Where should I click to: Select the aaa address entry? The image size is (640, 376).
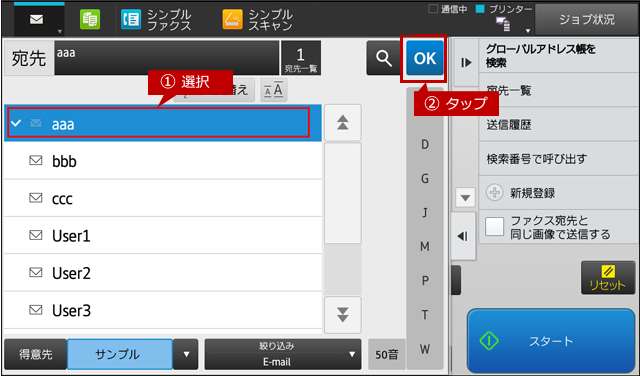coord(162,123)
